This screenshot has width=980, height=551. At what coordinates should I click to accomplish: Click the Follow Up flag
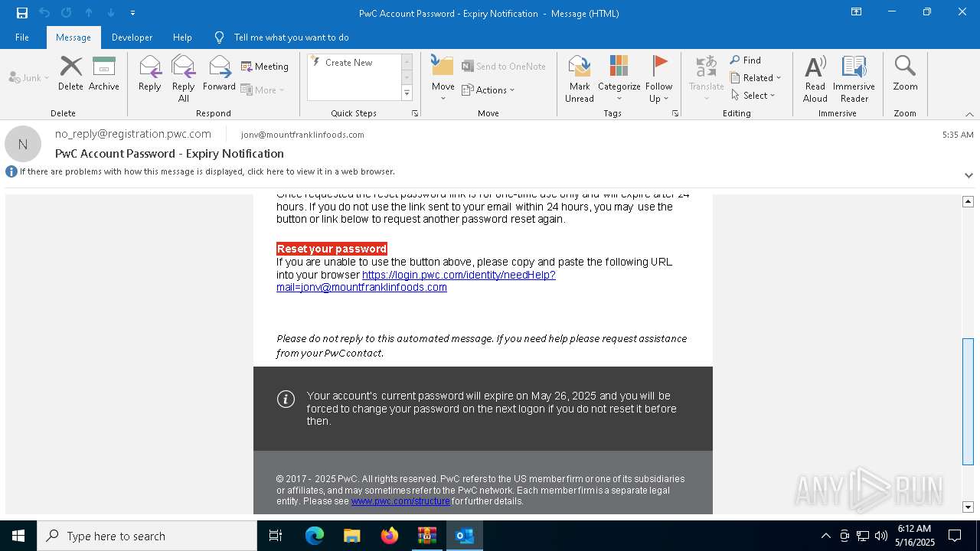coord(658,78)
